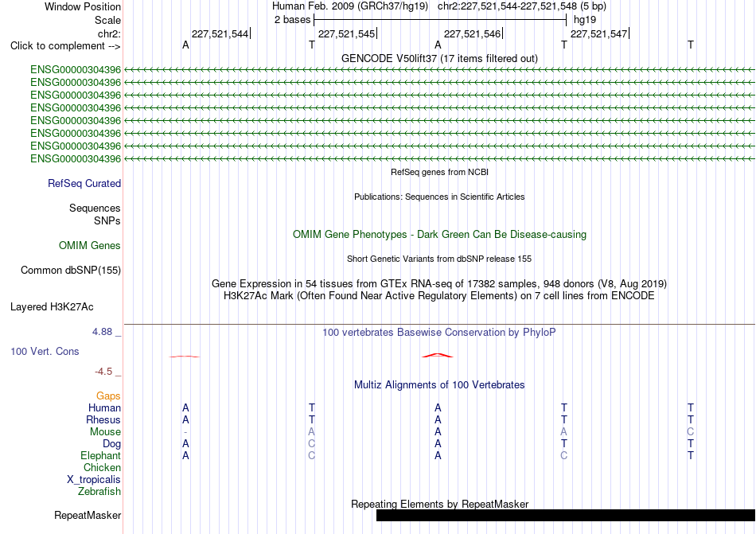Click the Sequences track label
This screenshot has height=534, width=756.
[95, 209]
